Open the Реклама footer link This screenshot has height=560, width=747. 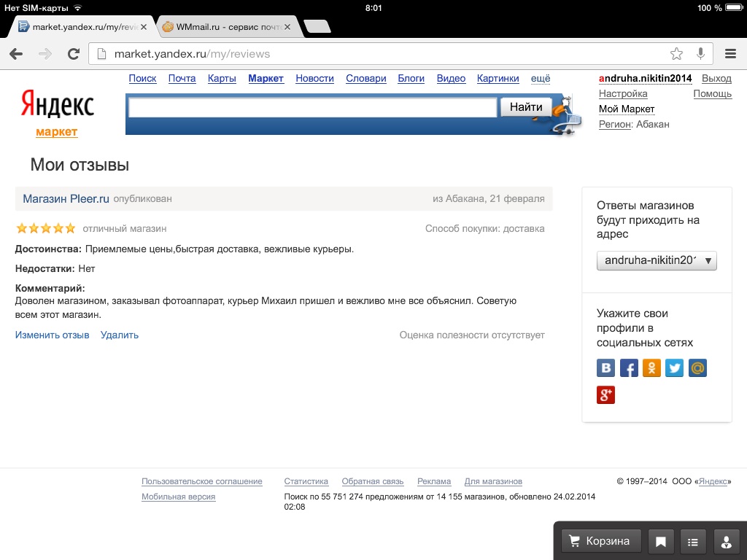434,481
